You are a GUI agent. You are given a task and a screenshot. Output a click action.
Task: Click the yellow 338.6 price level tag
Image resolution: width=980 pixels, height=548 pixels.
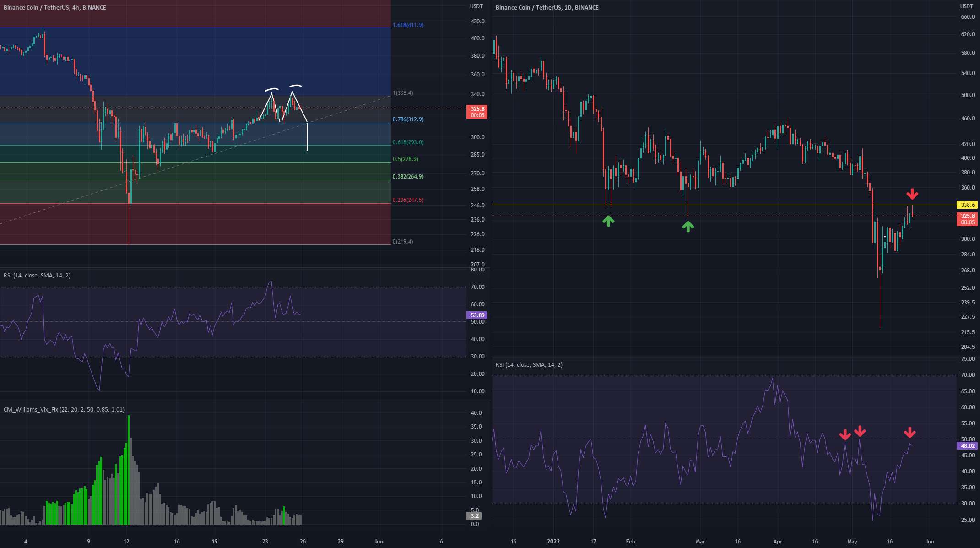point(968,205)
